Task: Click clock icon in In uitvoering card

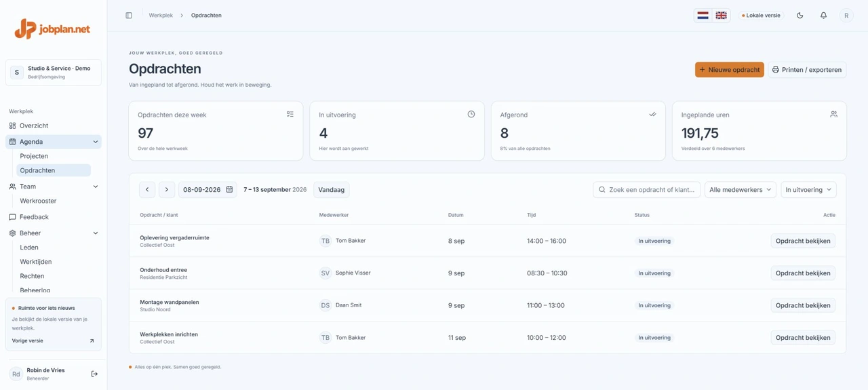Action: (x=471, y=115)
